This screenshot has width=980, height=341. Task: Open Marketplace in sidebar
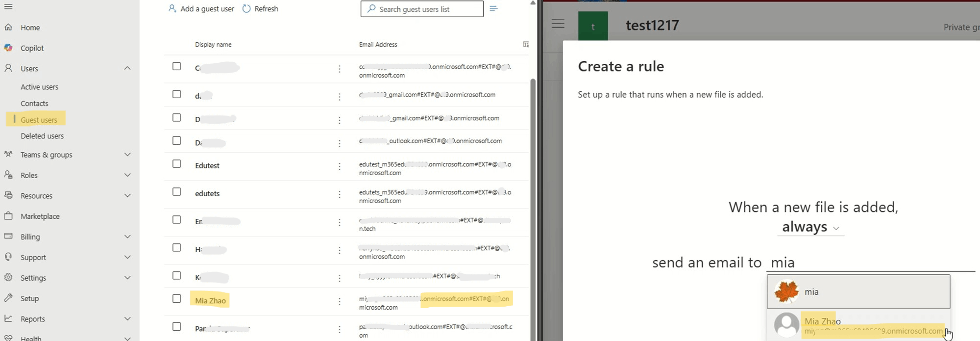click(40, 216)
